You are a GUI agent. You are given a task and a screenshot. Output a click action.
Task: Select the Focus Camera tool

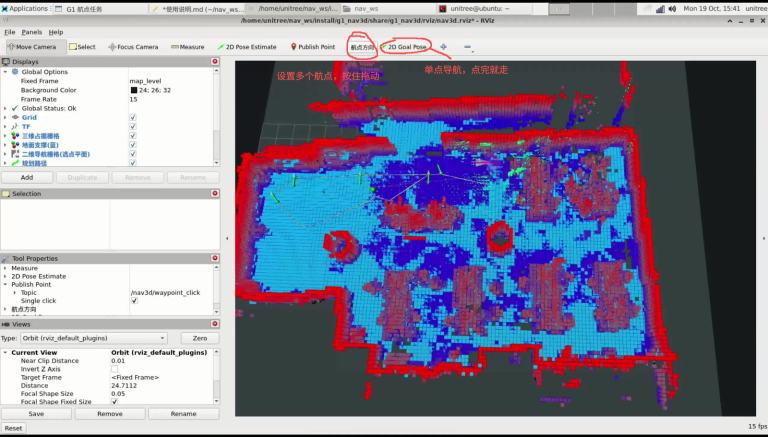tap(133, 47)
